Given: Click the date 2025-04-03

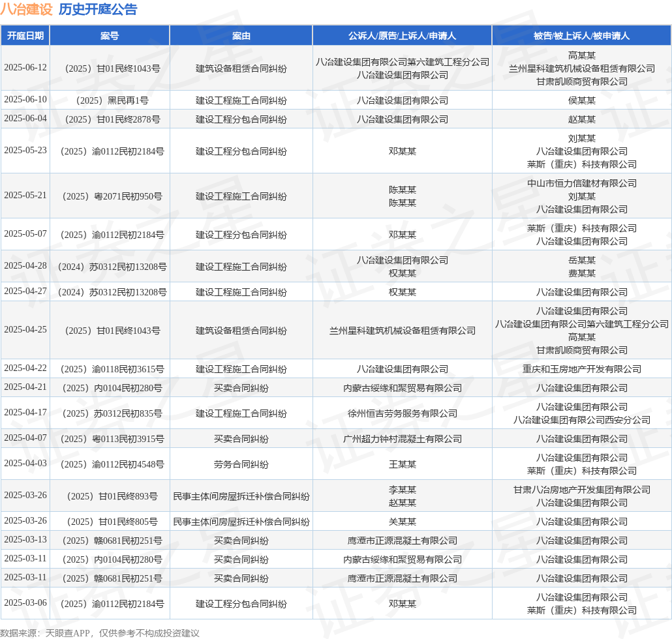Looking at the screenshot, I should click(x=25, y=464).
